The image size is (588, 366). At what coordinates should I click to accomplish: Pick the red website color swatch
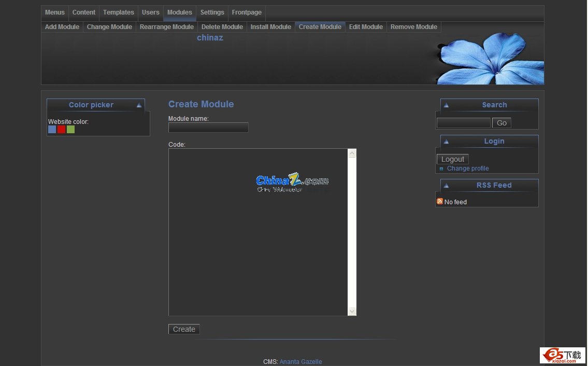[x=61, y=130]
